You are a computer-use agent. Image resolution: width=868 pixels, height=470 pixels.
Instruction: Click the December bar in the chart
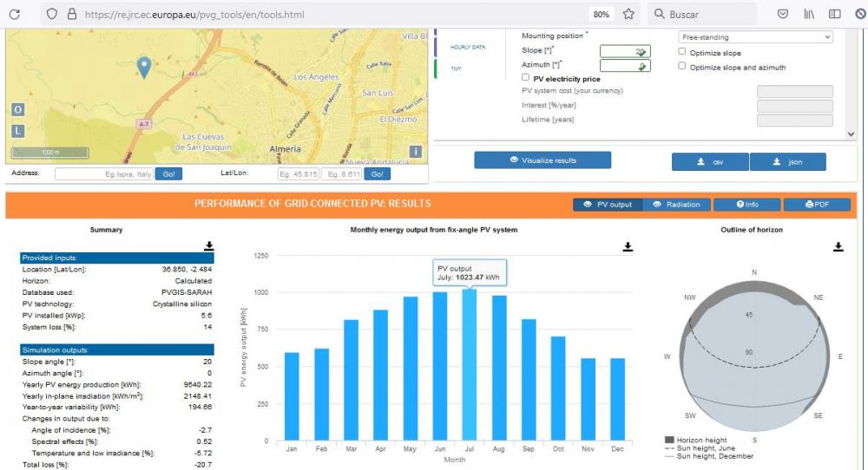[617, 400]
